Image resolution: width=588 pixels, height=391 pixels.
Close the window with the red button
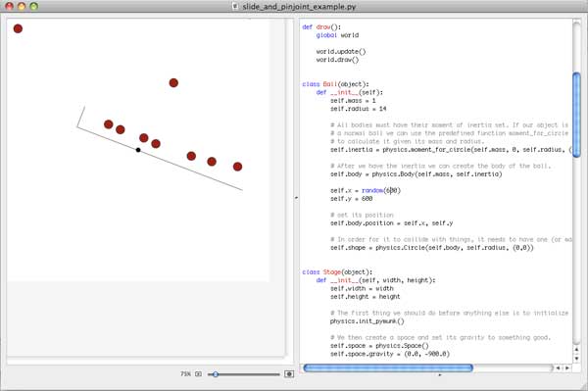[10, 6]
